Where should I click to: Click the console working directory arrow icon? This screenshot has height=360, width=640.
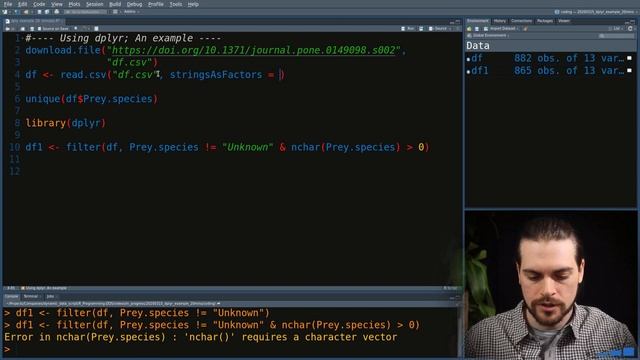[219, 304]
